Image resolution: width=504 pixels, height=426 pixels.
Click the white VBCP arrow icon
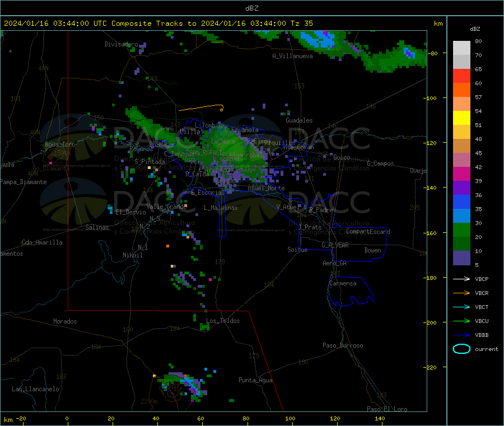[x=461, y=279]
